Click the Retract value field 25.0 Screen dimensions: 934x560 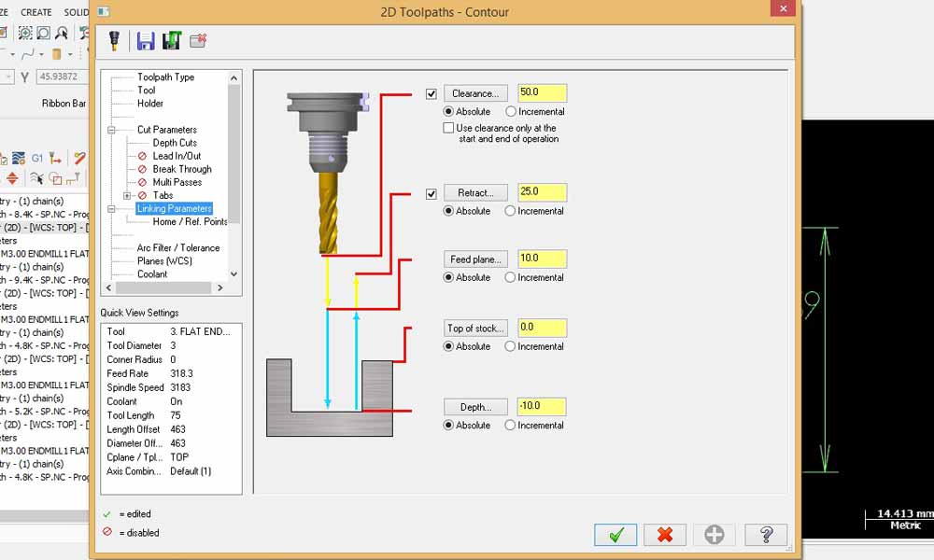[542, 191]
